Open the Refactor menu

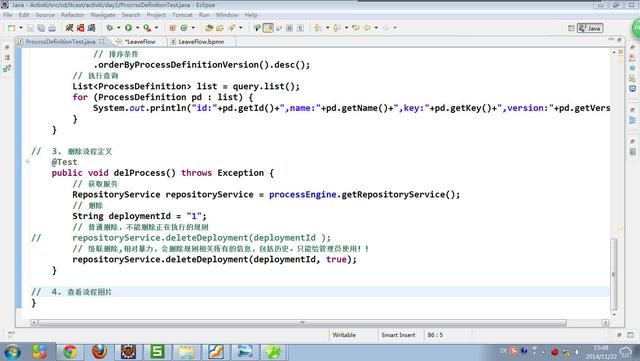pyautogui.click(x=73, y=15)
